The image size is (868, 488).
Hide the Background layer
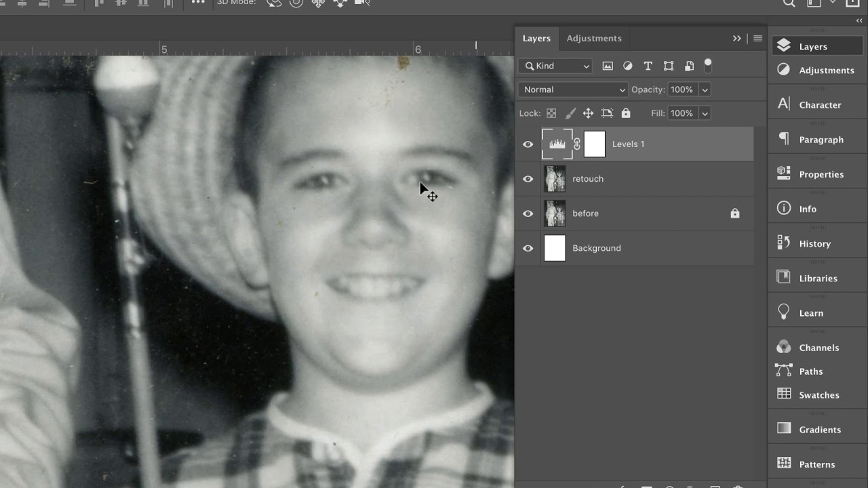click(528, 248)
